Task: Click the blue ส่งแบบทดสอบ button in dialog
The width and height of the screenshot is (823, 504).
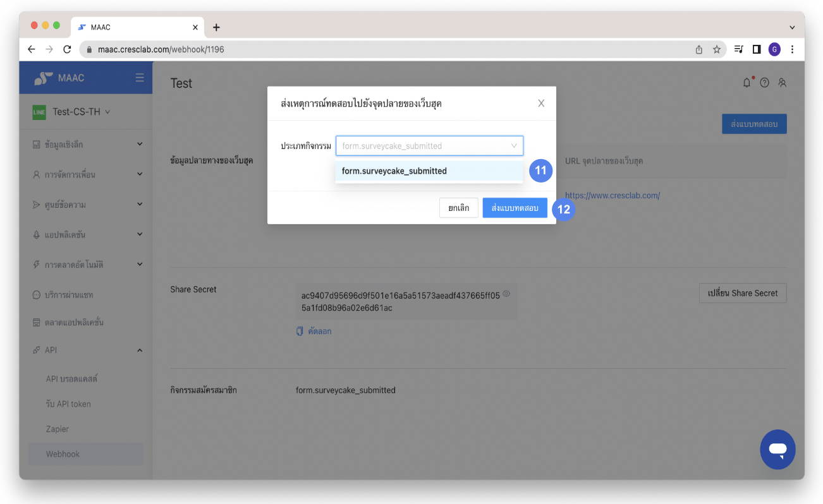Action: coord(515,208)
